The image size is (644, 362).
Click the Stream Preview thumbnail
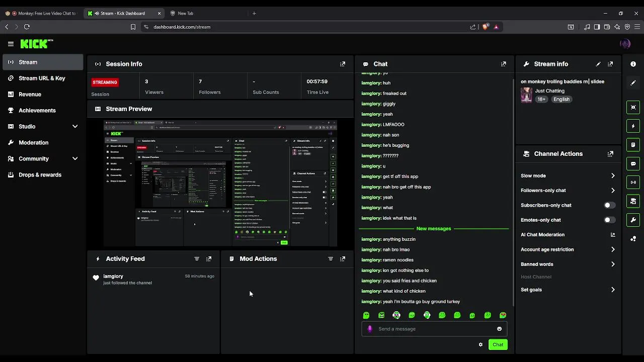pyautogui.click(x=220, y=183)
